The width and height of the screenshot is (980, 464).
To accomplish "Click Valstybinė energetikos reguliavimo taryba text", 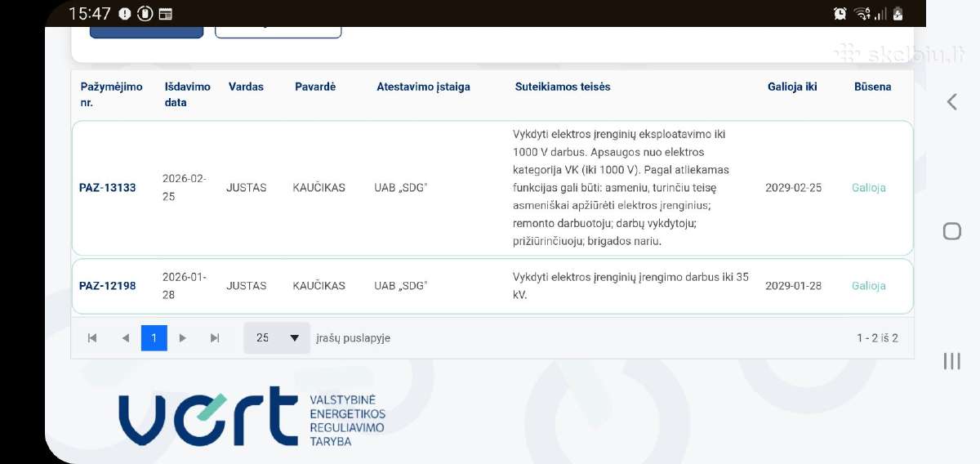I will pyautogui.click(x=347, y=421).
